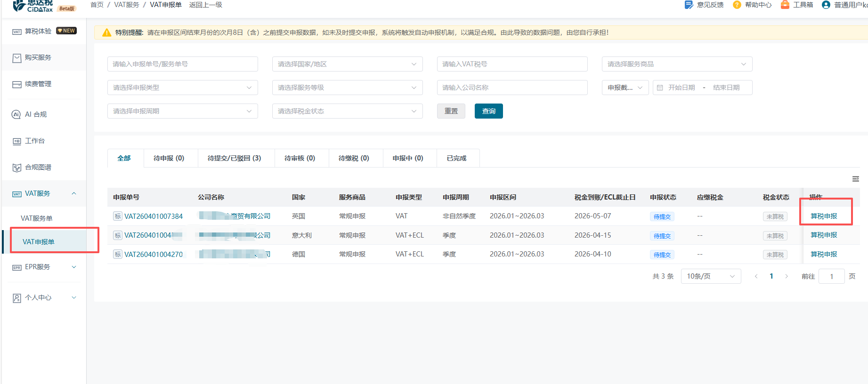This screenshot has height=384, width=868.
Task: Click the column settings icon above table
Action: click(x=855, y=179)
